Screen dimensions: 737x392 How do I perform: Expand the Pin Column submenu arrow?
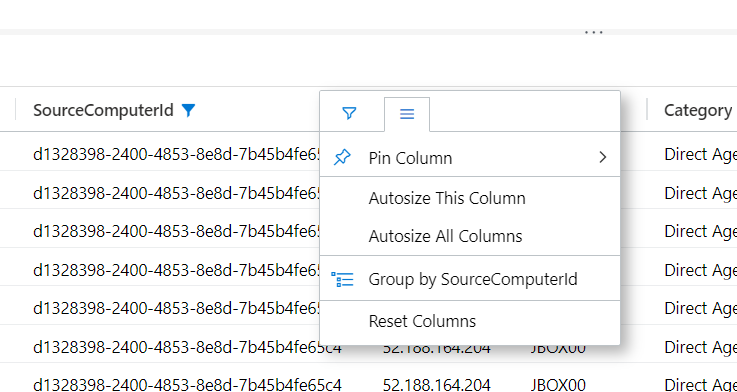pos(603,157)
